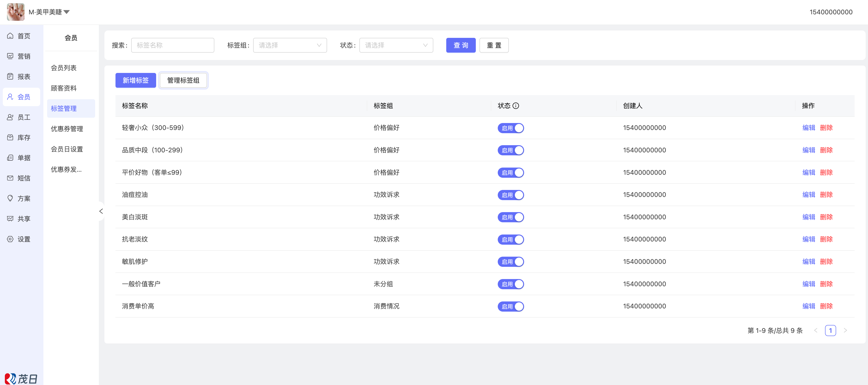Open 会员列表 in the member submenu

(64, 68)
